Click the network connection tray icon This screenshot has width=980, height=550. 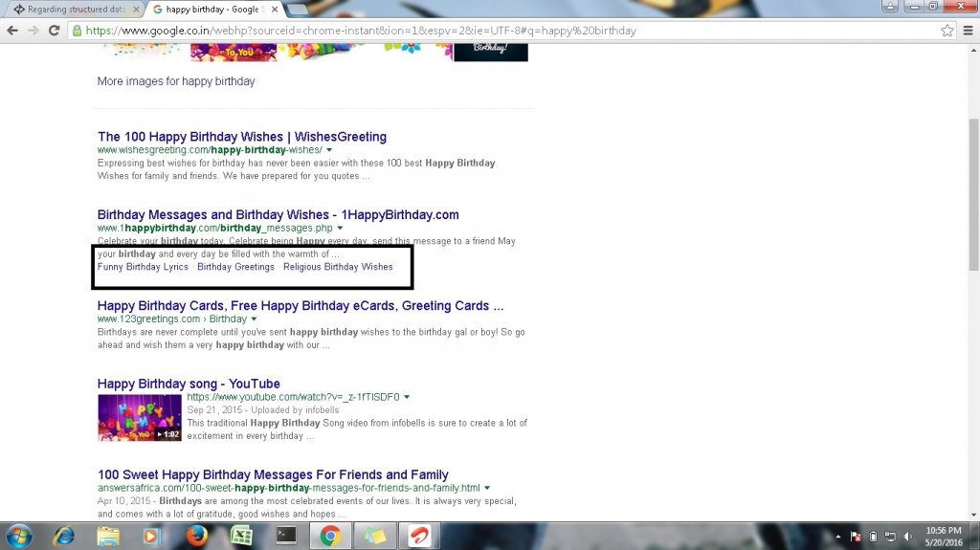(890, 537)
